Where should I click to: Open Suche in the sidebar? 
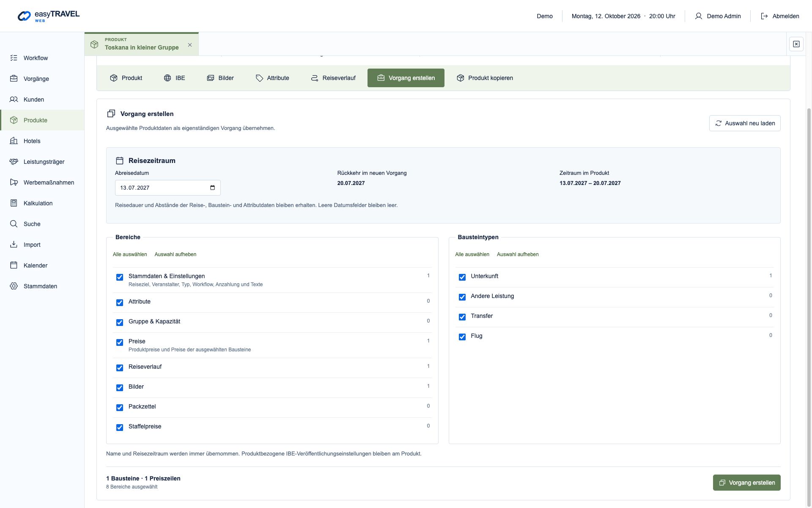pyautogui.click(x=42, y=224)
